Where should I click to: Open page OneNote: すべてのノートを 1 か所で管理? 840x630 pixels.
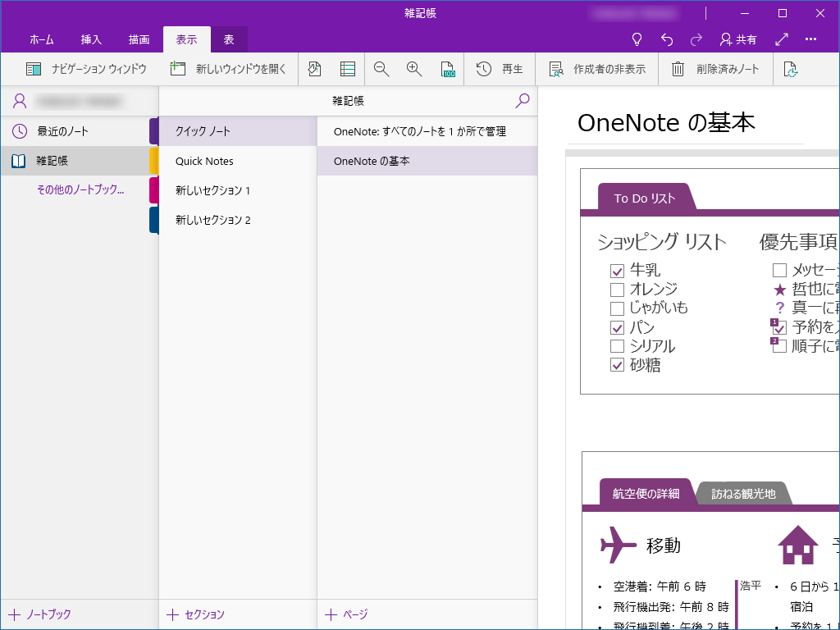(x=427, y=131)
